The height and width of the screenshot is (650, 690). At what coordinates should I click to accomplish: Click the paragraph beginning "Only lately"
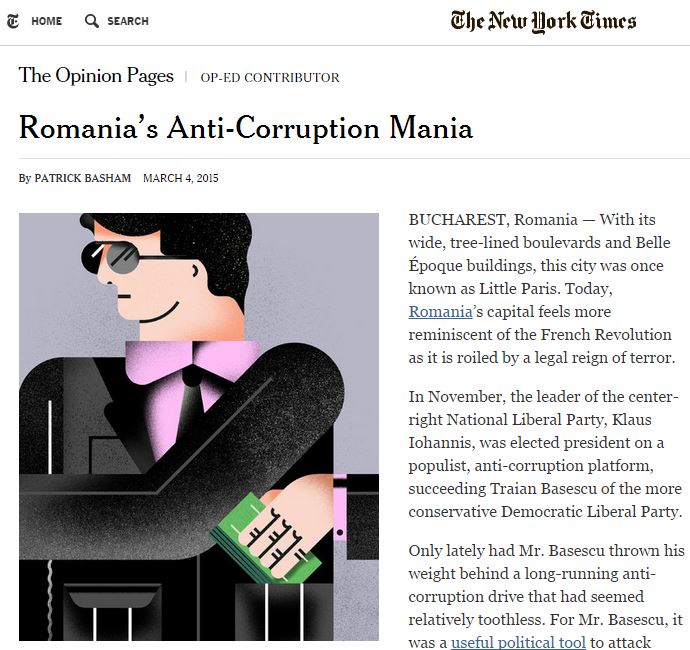[x=546, y=596]
